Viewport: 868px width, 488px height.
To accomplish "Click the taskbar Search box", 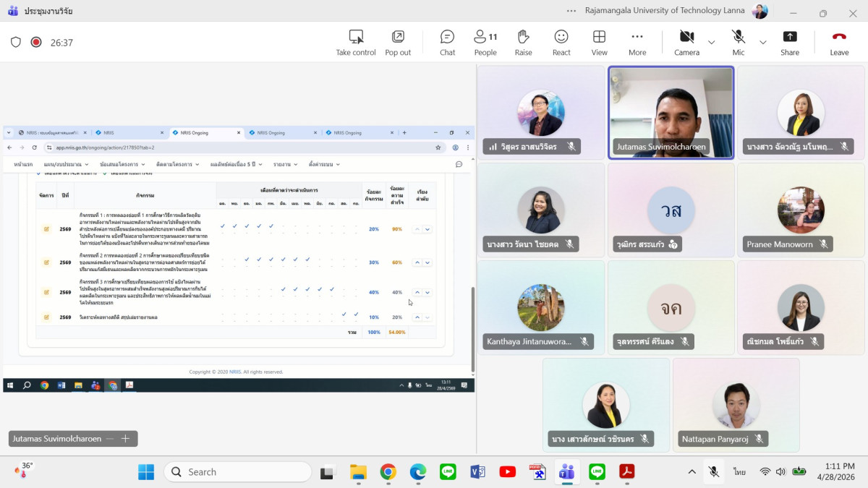I will [x=238, y=472].
